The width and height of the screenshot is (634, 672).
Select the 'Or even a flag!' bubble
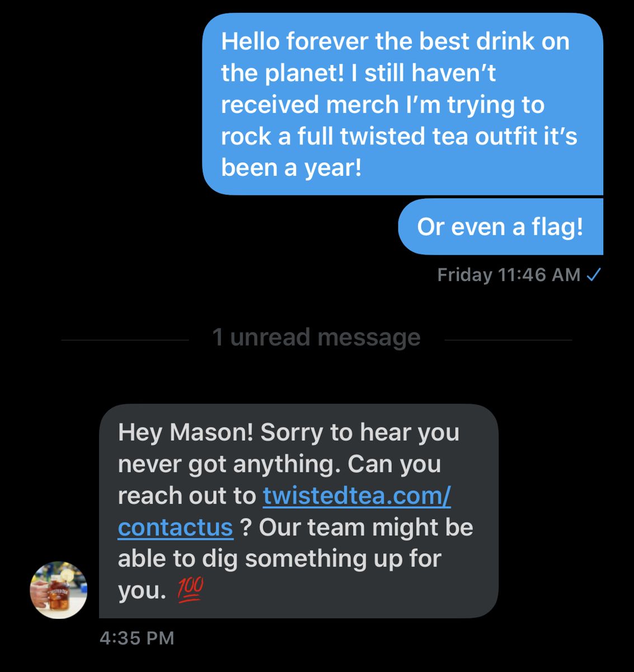click(500, 227)
